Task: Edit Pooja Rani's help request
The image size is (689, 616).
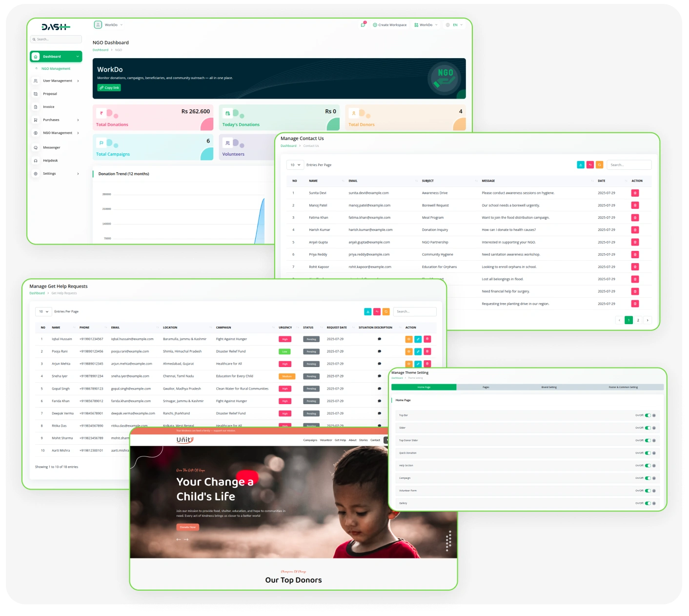Action: tap(418, 351)
